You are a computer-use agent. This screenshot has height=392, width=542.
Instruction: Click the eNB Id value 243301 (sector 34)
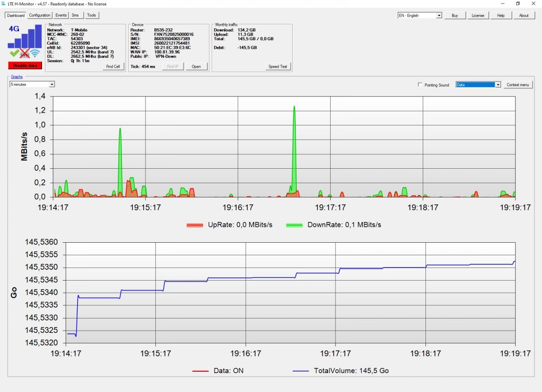click(89, 48)
